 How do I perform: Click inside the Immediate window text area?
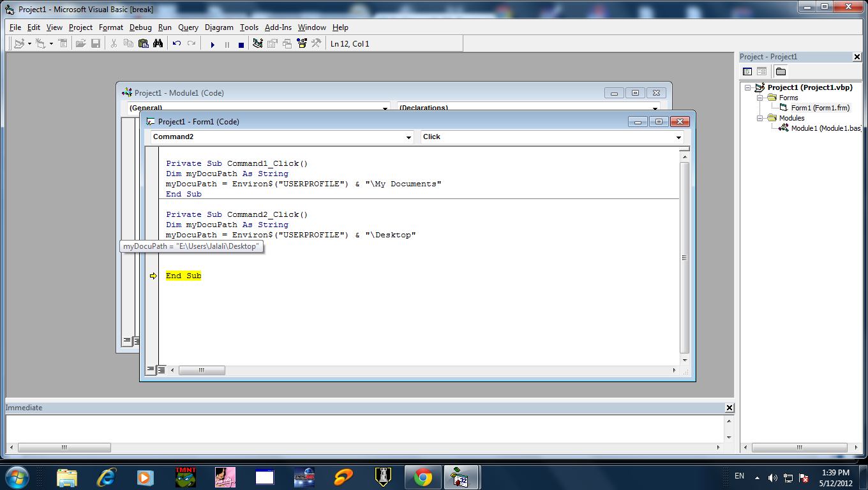point(364,427)
